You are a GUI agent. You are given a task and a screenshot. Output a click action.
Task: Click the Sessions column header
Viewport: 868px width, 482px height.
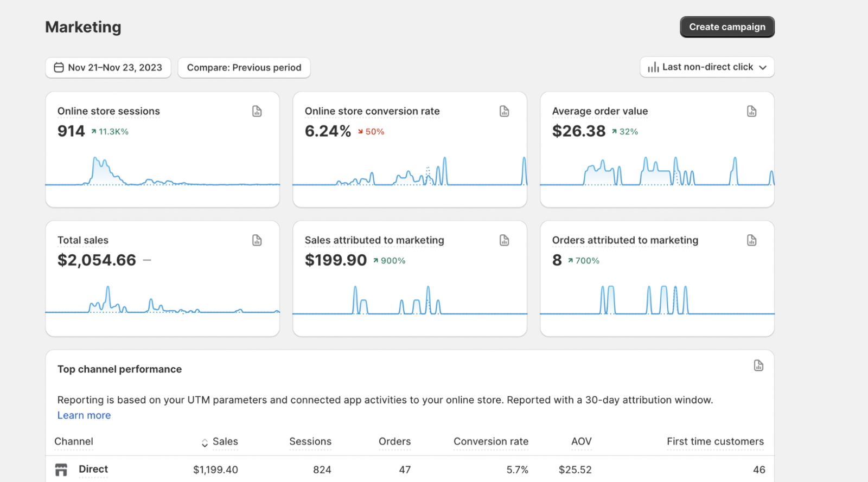310,442
